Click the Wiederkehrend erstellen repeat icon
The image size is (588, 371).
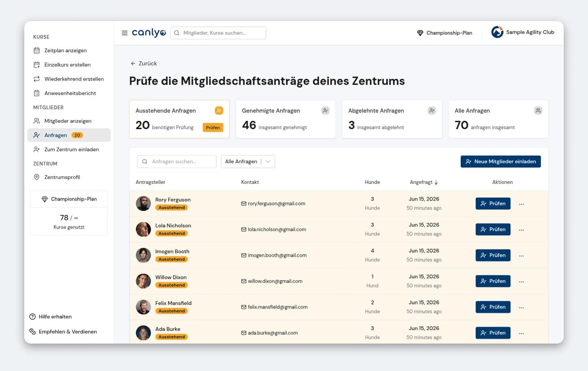(x=37, y=79)
